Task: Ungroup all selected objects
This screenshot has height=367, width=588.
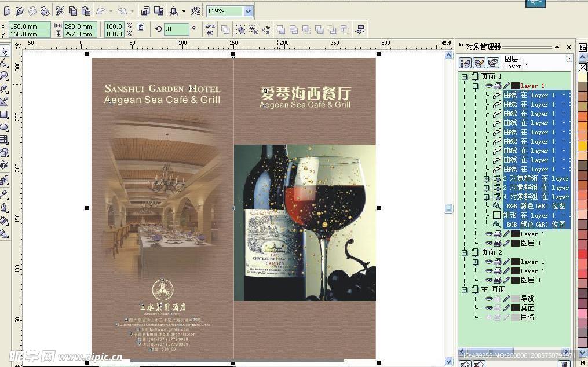Action: (x=266, y=30)
